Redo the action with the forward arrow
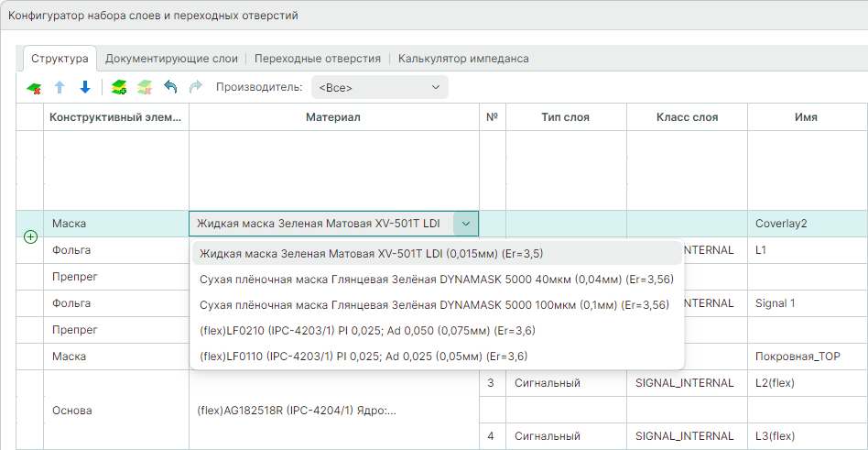 tap(195, 88)
